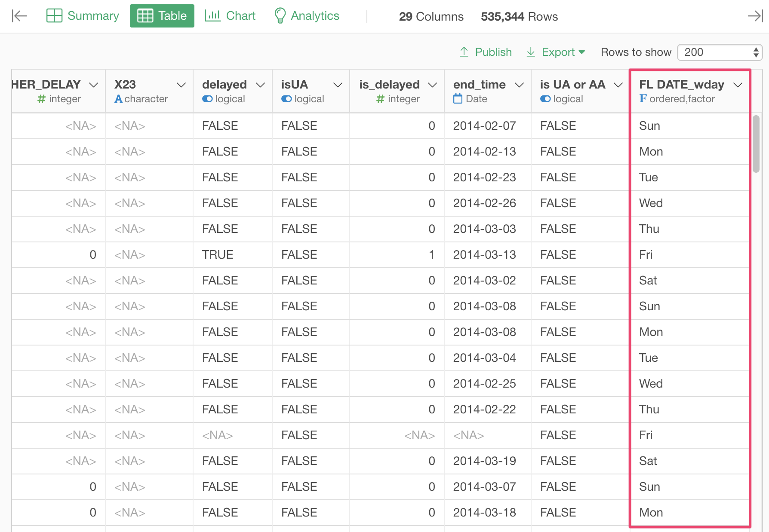Click the factor type icon under FL DATE_wday
This screenshot has width=769, height=532.
pyautogui.click(x=643, y=98)
